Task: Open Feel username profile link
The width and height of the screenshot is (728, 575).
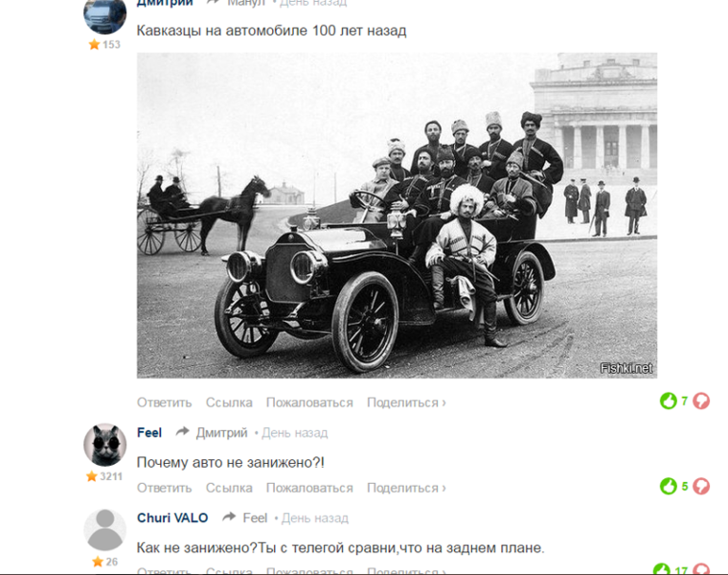Action: [149, 432]
